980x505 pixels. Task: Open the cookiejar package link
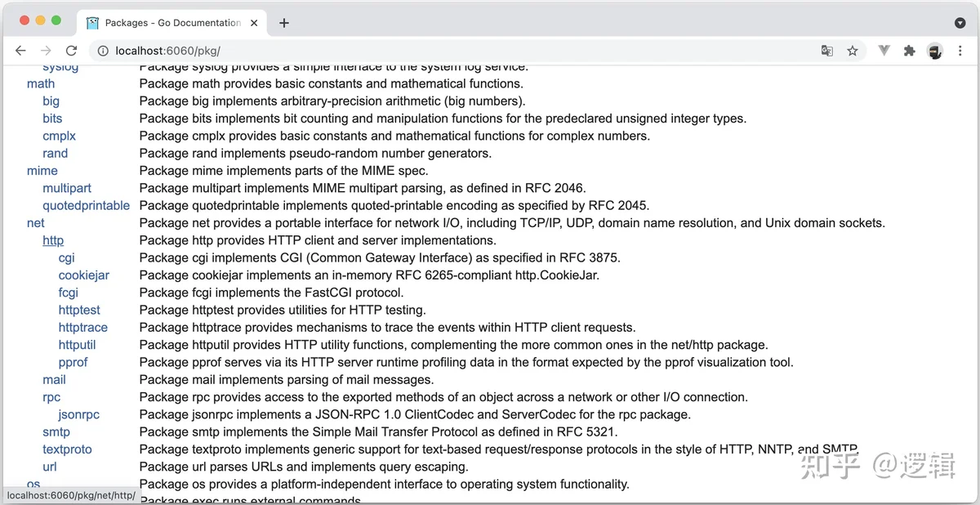tap(84, 275)
